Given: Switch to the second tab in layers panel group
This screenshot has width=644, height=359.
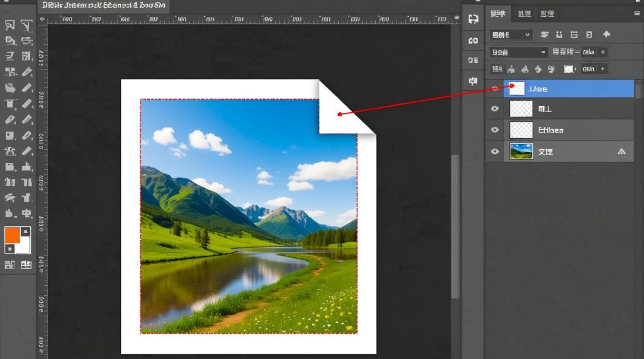Looking at the screenshot, I should (x=524, y=14).
